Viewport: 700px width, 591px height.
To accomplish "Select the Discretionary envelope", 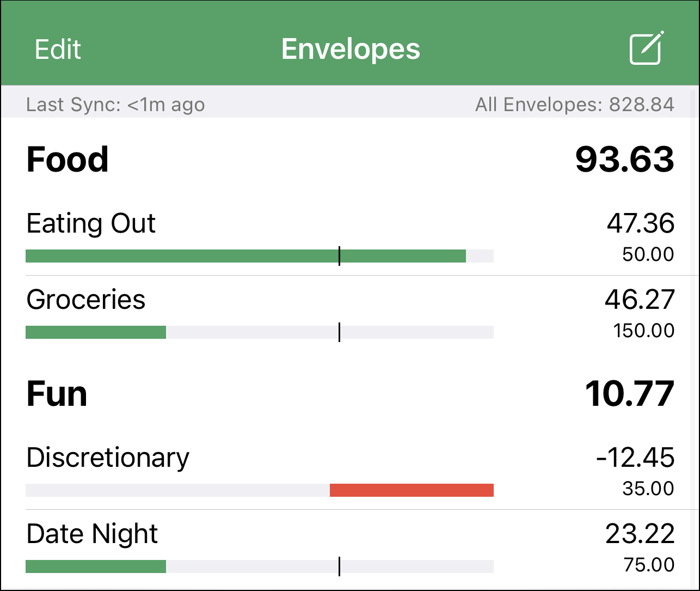I will coord(350,472).
